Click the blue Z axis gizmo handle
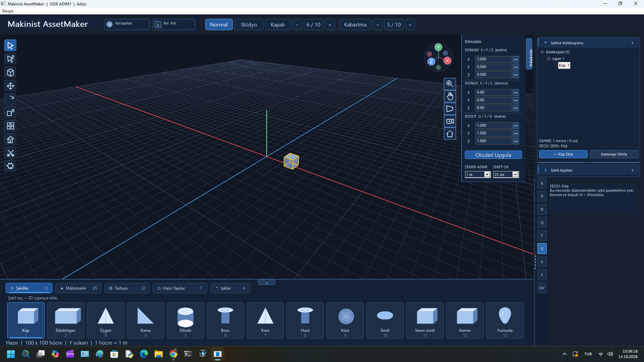Image resolution: width=644 pixels, height=362 pixels. [431, 62]
